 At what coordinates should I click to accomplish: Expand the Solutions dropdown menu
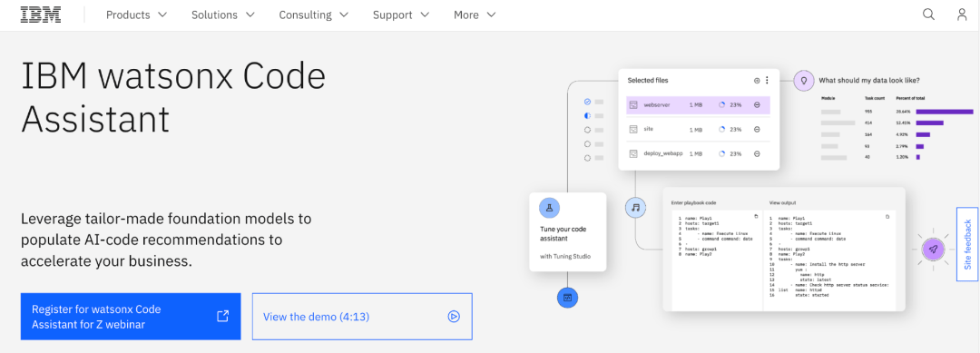[223, 15]
